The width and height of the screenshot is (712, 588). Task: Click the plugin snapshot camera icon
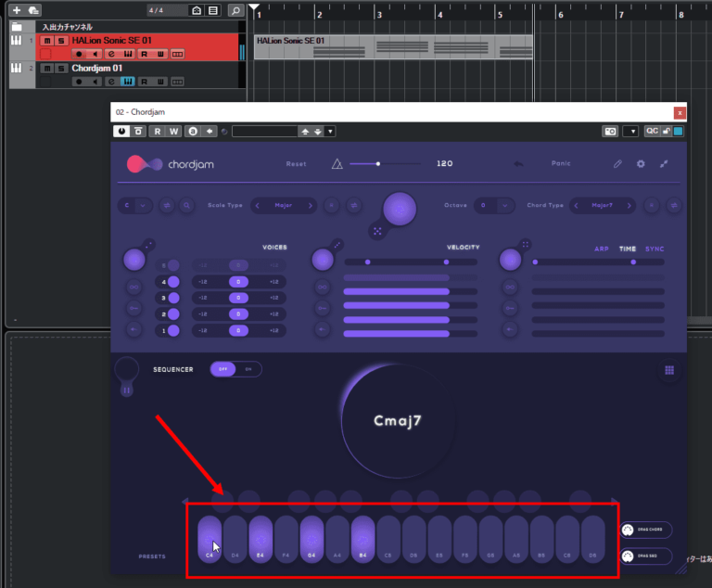[x=610, y=132]
